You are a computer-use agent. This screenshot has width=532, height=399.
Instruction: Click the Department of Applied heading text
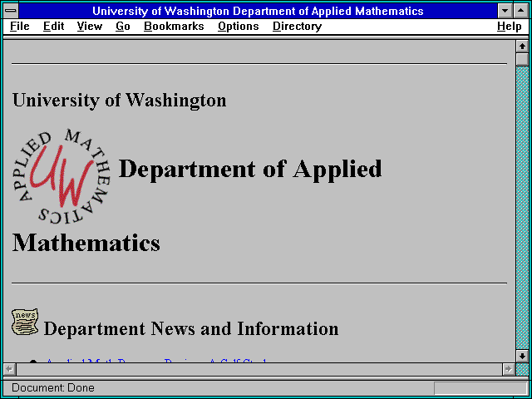coord(250,170)
